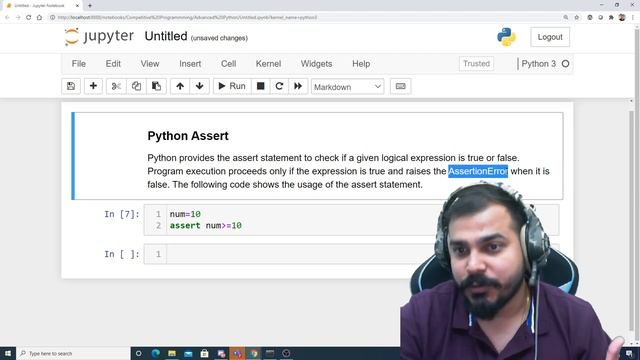The width and height of the screenshot is (640, 360).
Task: Click the Python logo icon
Action: point(506,37)
